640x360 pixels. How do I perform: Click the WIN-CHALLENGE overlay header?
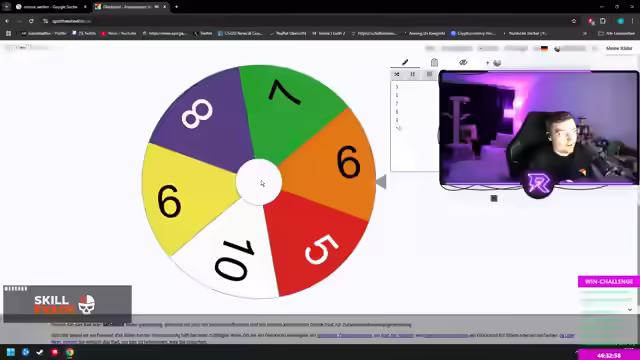[x=609, y=282]
